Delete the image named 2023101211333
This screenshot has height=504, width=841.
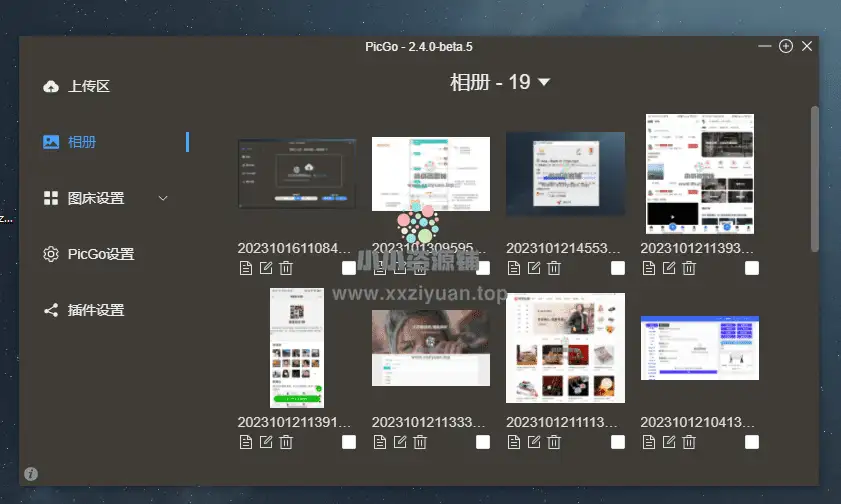click(x=420, y=442)
